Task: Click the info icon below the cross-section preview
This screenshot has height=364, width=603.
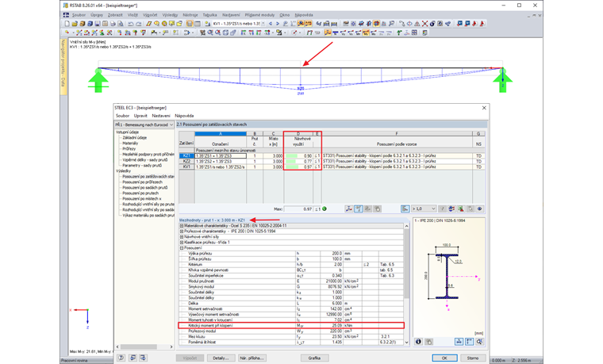Action: point(418,342)
